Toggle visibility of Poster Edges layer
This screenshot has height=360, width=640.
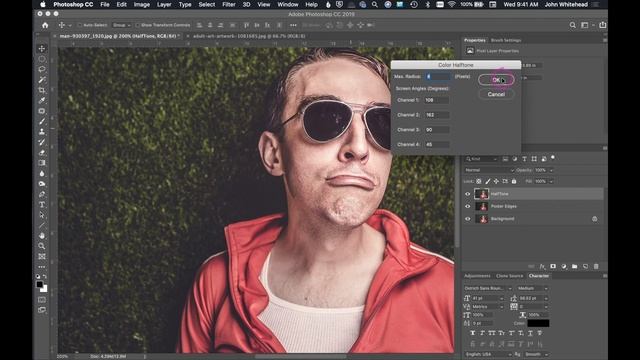pyautogui.click(x=468, y=206)
